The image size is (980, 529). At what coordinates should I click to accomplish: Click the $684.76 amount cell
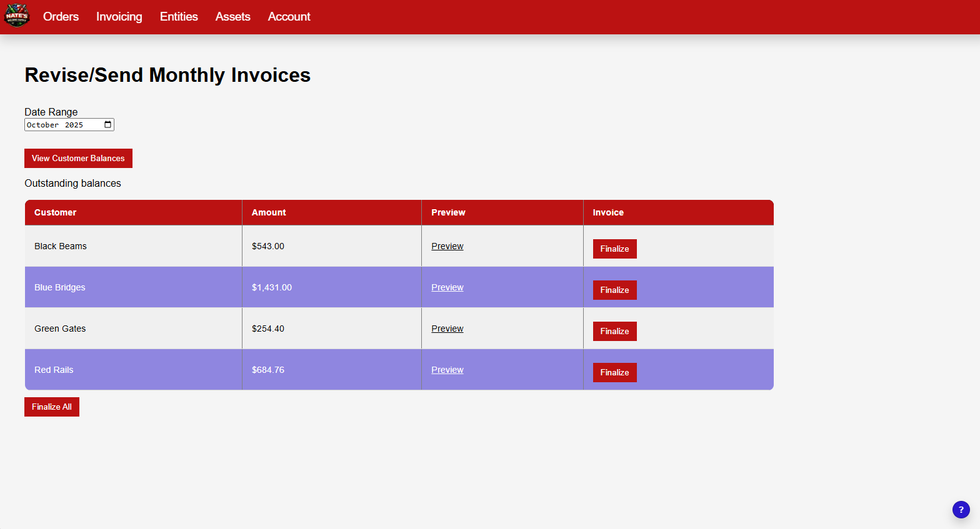click(332, 370)
